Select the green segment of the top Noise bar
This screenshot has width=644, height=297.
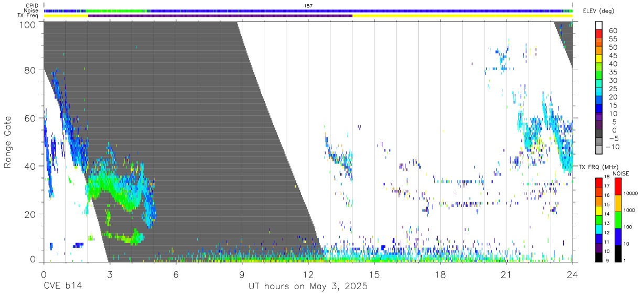114,10
